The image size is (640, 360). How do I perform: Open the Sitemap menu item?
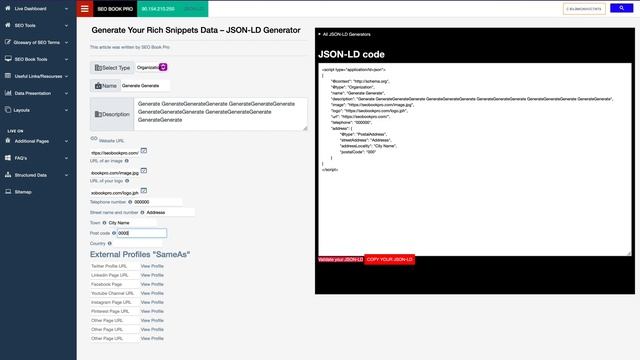[x=23, y=192]
